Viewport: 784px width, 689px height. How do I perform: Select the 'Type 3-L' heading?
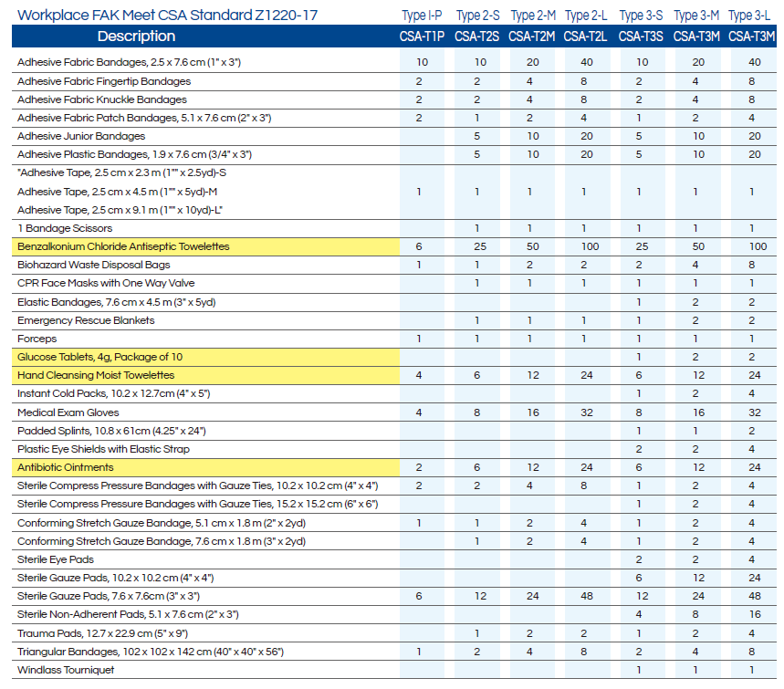[749, 16]
